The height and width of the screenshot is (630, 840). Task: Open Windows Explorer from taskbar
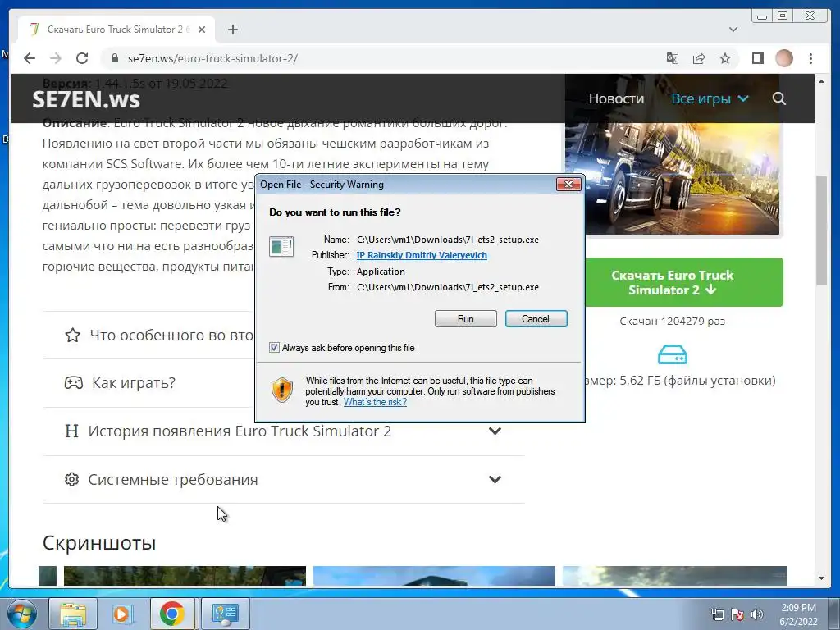pyautogui.click(x=73, y=614)
